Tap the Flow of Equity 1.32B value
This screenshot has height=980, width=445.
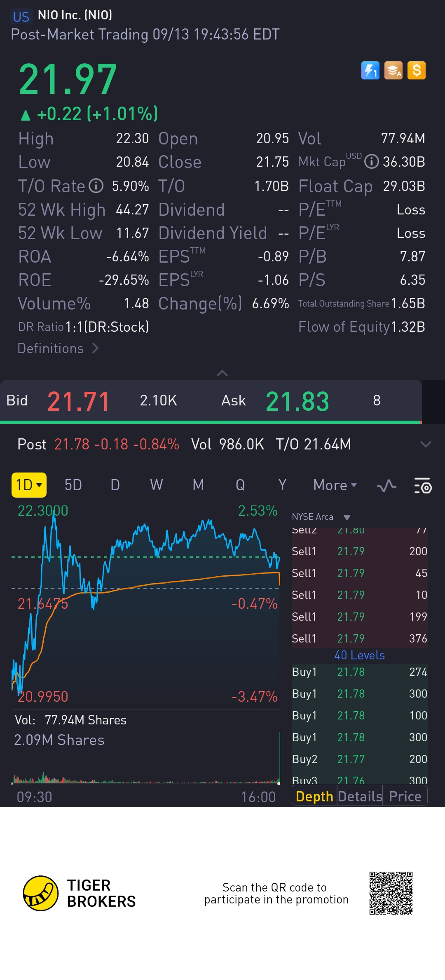pos(408,327)
